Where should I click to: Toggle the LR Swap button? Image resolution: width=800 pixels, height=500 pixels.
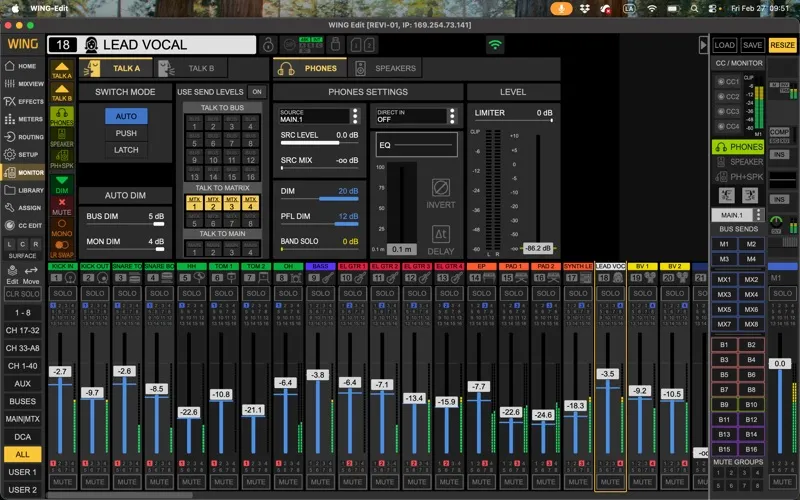click(62, 249)
